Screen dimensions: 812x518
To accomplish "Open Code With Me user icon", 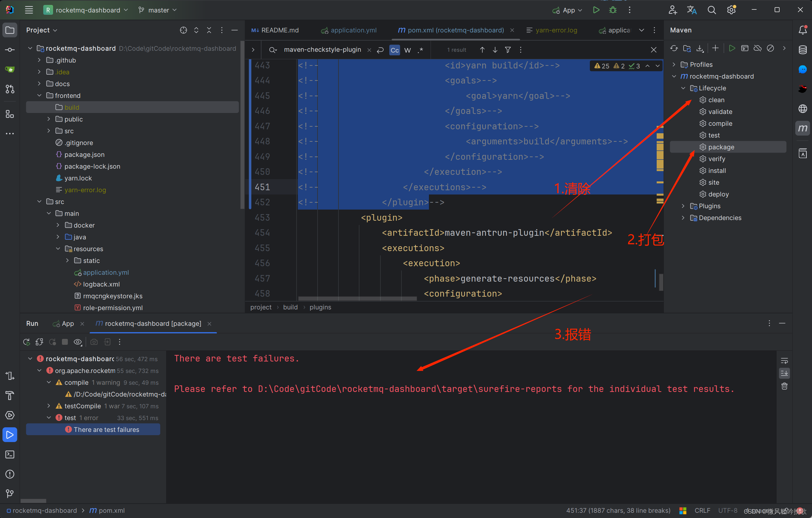I will point(672,10).
